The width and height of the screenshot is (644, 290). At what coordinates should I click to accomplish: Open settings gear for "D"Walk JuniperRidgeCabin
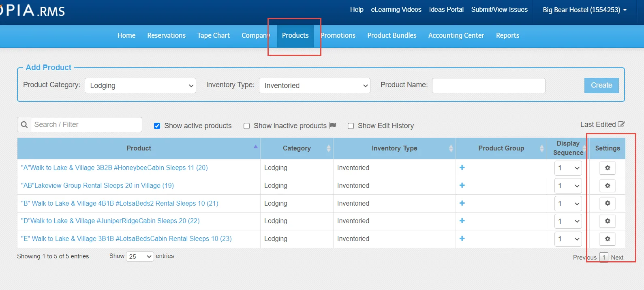pyautogui.click(x=607, y=221)
